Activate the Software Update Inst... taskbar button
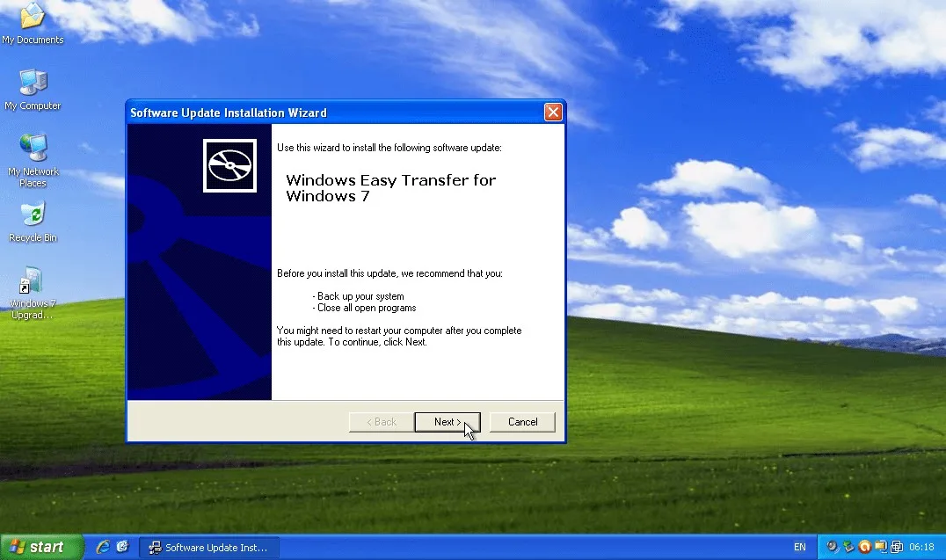 (x=208, y=548)
